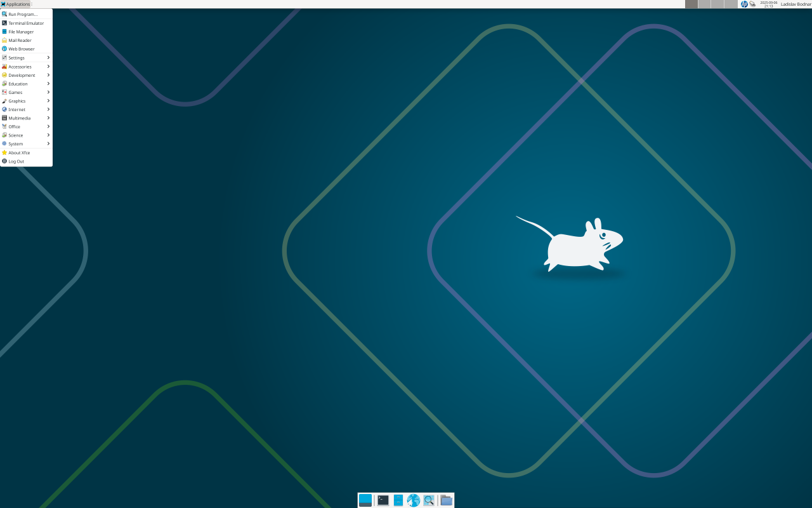The image size is (812, 508).
Task: Select About Xfce with the star icon
Action: point(26,153)
